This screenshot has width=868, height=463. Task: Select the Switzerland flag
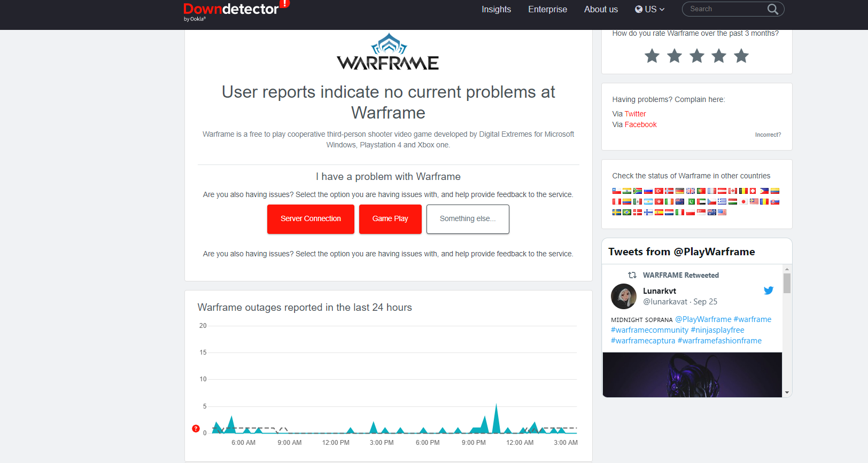pyautogui.click(x=753, y=191)
